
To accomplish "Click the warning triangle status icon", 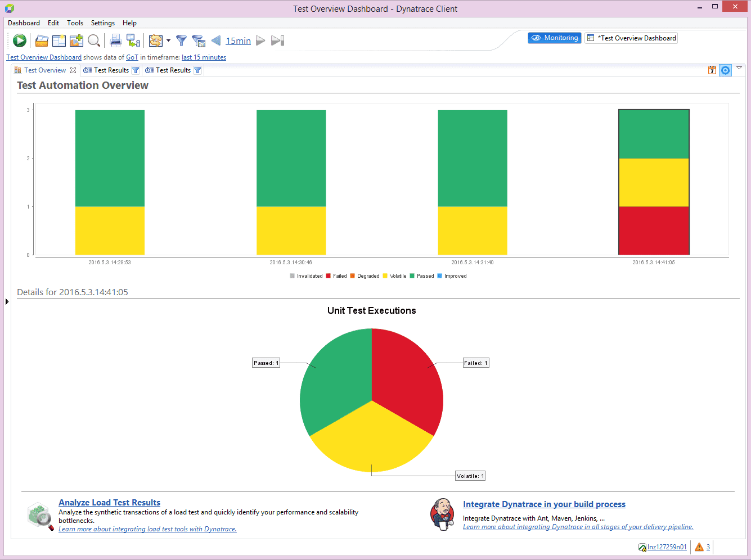I will pyautogui.click(x=699, y=547).
